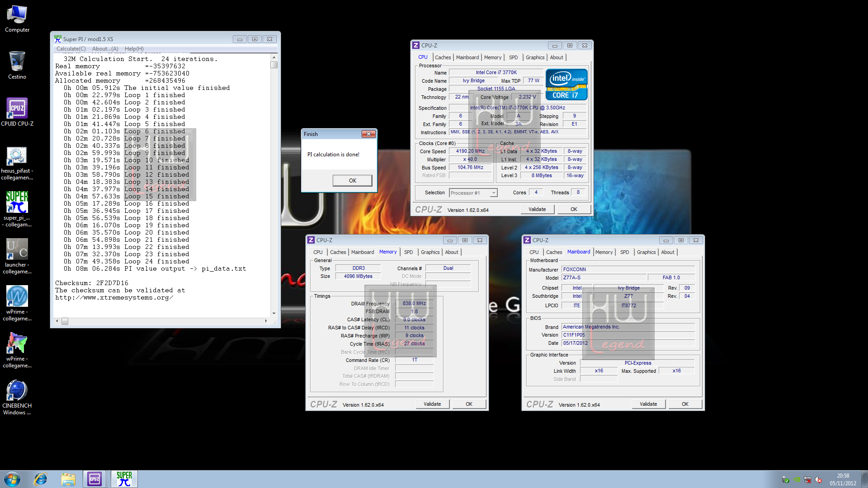Viewport: 868px width, 488px height.
Task: Open the Help(H) menu in Super PI
Action: click(134, 49)
